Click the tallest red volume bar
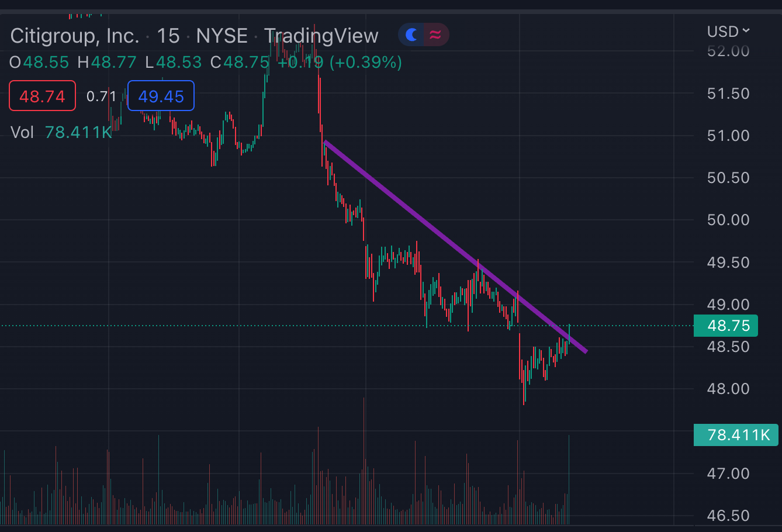 pyautogui.click(x=364, y=461)
